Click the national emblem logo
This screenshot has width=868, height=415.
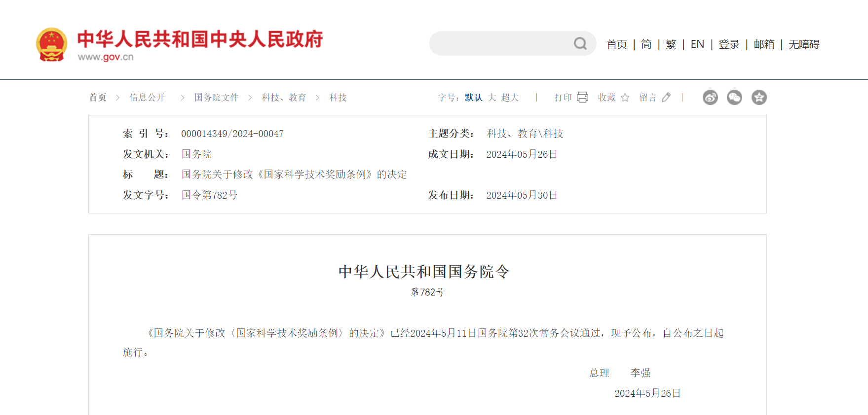(x=51, y=44)
